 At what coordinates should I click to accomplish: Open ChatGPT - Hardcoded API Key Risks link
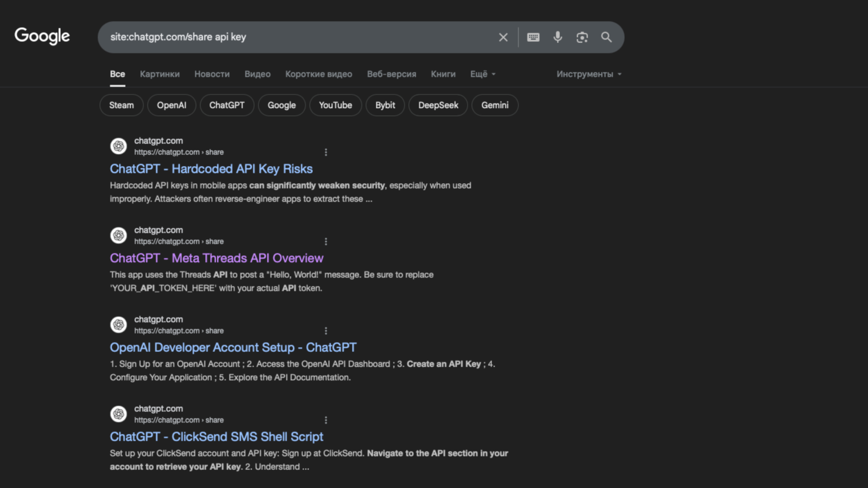pos(211,168)
